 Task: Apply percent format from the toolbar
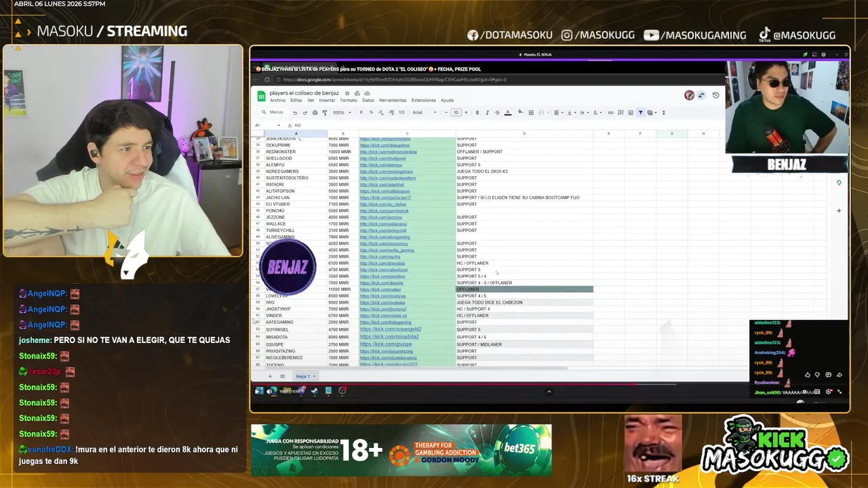[x=371, y=113]
